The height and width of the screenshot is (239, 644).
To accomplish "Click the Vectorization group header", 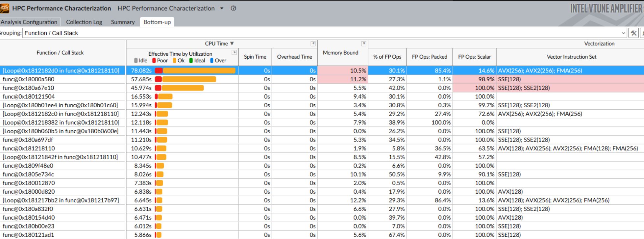I will point(599,43).
